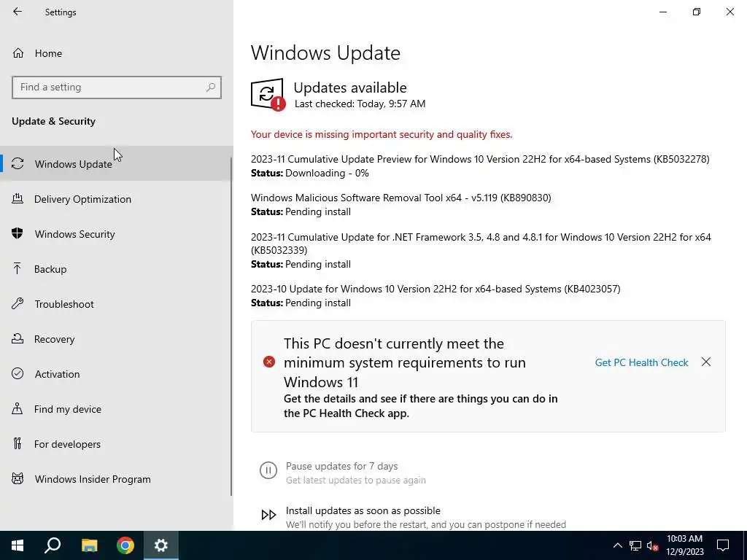This screenshot has width=747, height=560.
Task: Dismiss the Windows 11 requirements notice
Action: pyautogui.click(x=706, y=362)
